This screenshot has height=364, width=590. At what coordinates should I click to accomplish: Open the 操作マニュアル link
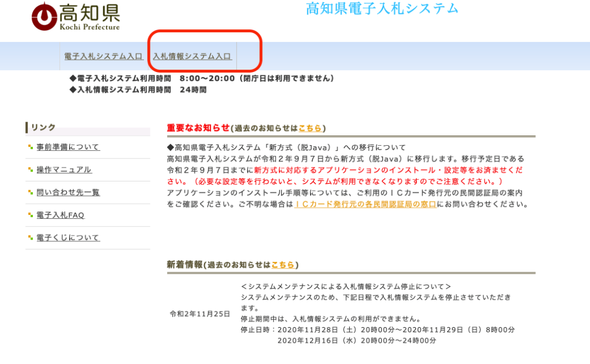point(64,170)
